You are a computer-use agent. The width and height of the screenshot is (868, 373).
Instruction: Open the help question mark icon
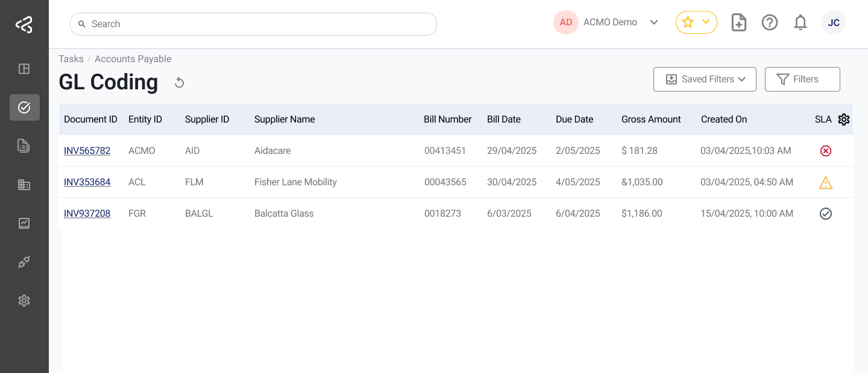(769, 23)
